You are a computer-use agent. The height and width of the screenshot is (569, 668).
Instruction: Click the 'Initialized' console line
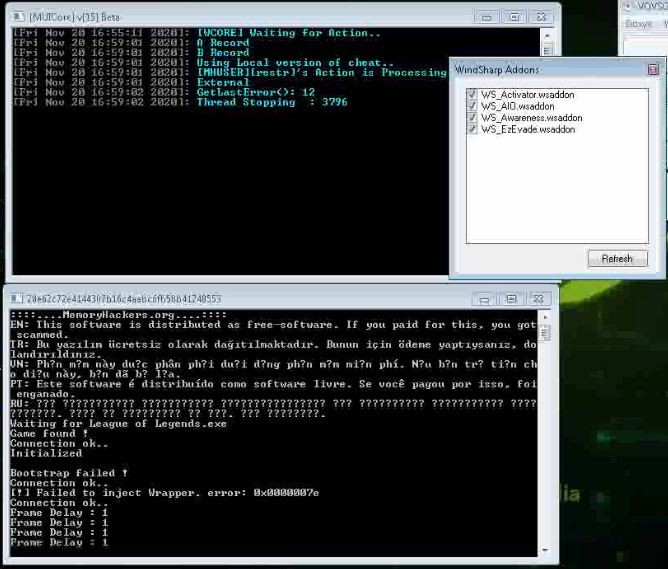point(46,453)
